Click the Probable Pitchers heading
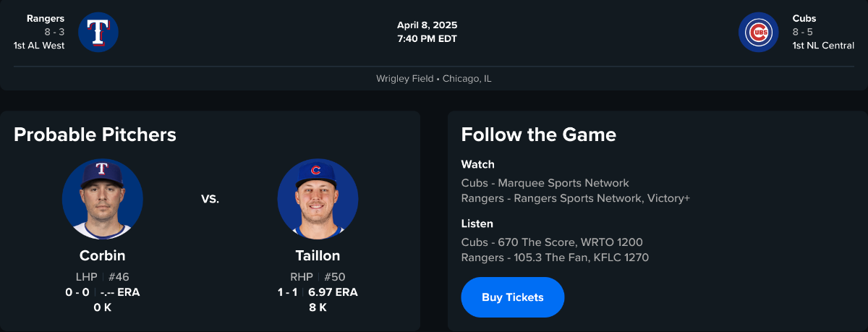 (95, 135)
